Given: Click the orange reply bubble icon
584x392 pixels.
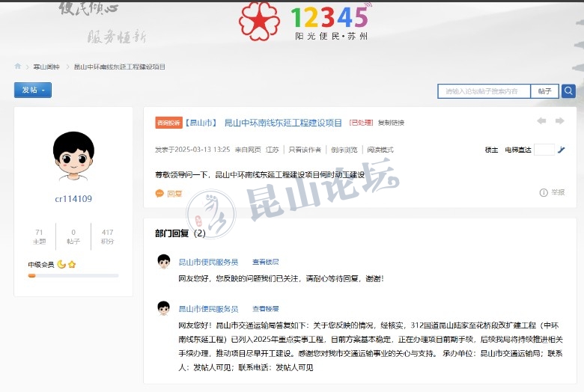Looking at the screenshot, I should tap(159, 193).
